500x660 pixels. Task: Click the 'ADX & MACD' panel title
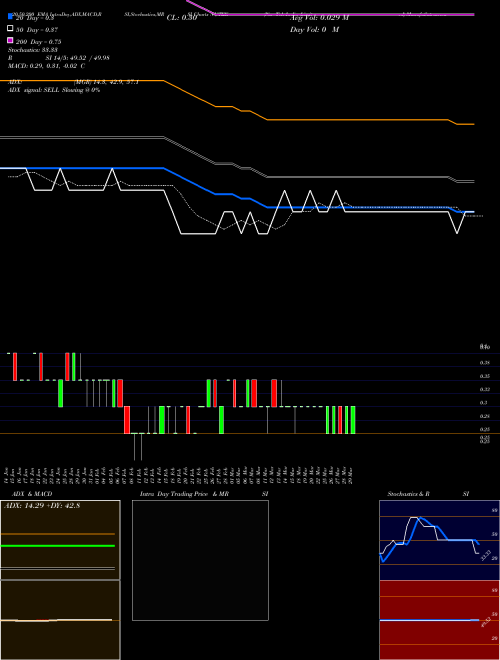(32, 494)
